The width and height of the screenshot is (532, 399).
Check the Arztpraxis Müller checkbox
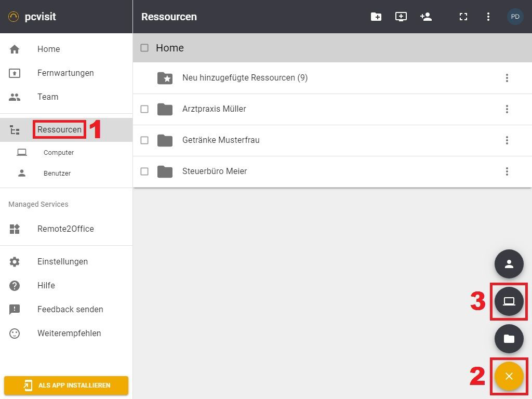click(x=144, y=109)
